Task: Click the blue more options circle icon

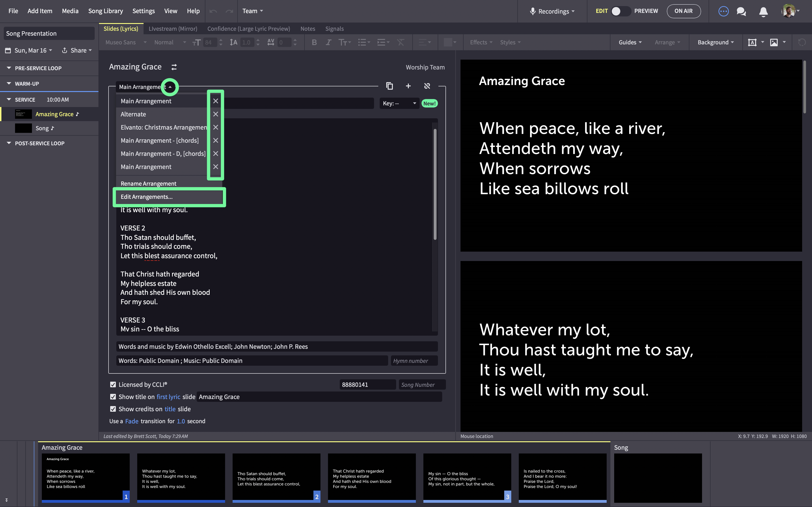Action: [x=723, y=12]
